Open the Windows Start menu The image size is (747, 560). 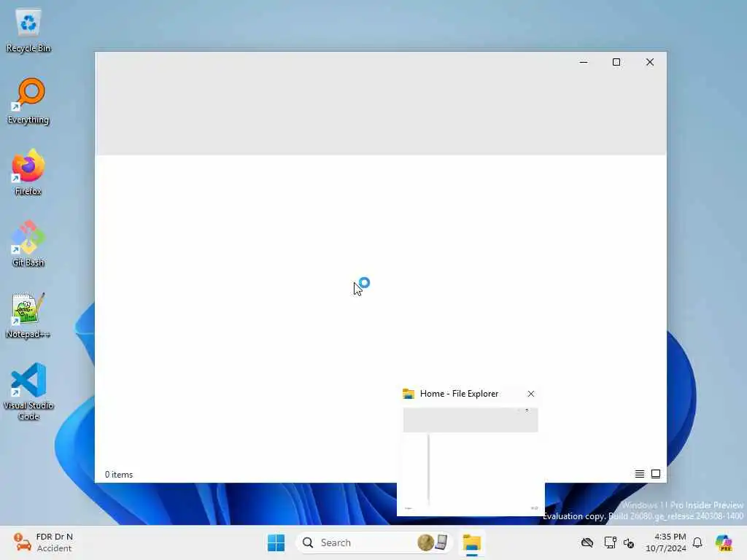coord(276,542)
